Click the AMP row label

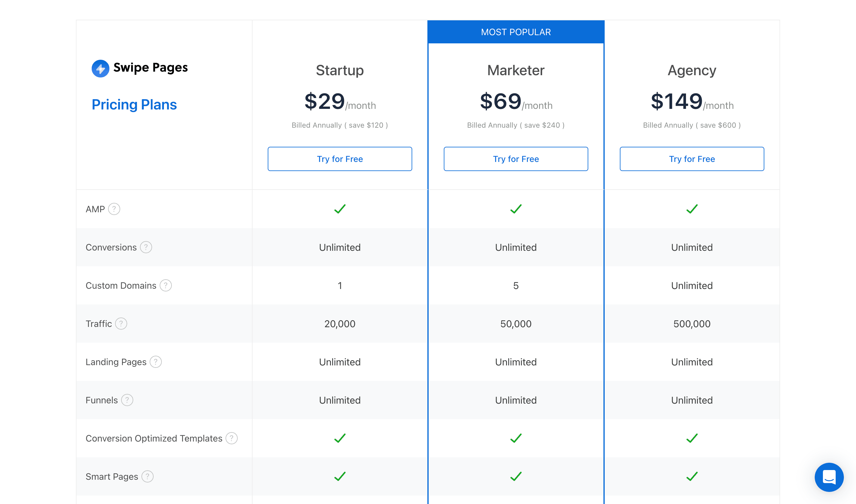coord(95,209)
